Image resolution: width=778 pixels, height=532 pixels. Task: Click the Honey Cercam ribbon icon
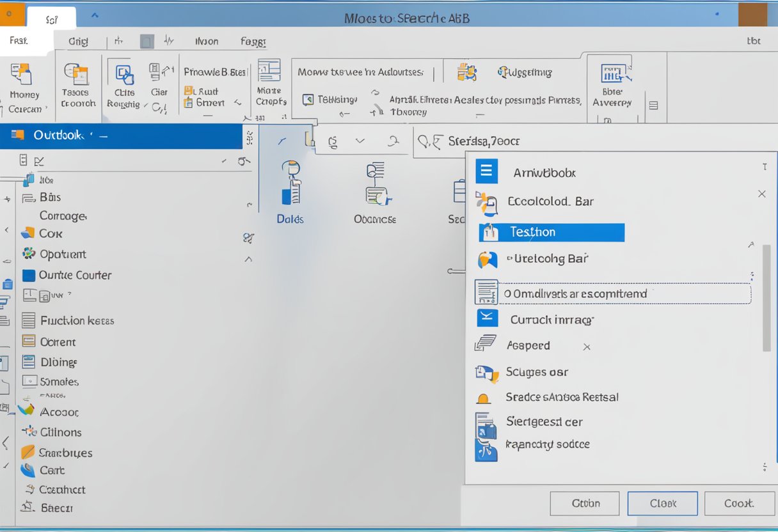click(x=22, y=75)
